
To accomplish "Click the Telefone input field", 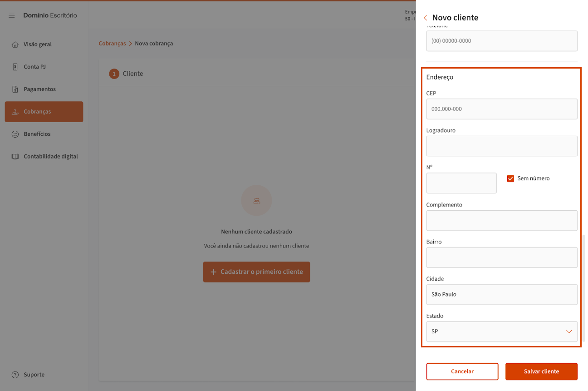I will coord(501,41).
